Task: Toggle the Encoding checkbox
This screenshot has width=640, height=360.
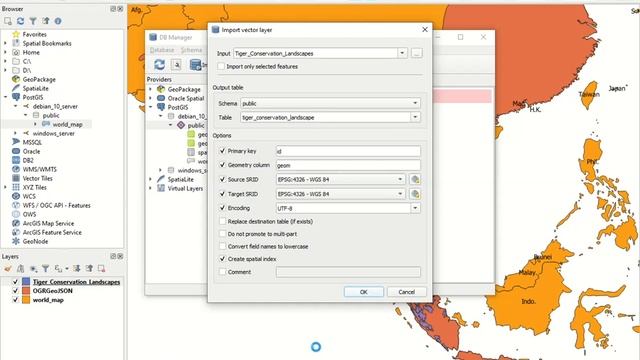Action: coord(222,208)
